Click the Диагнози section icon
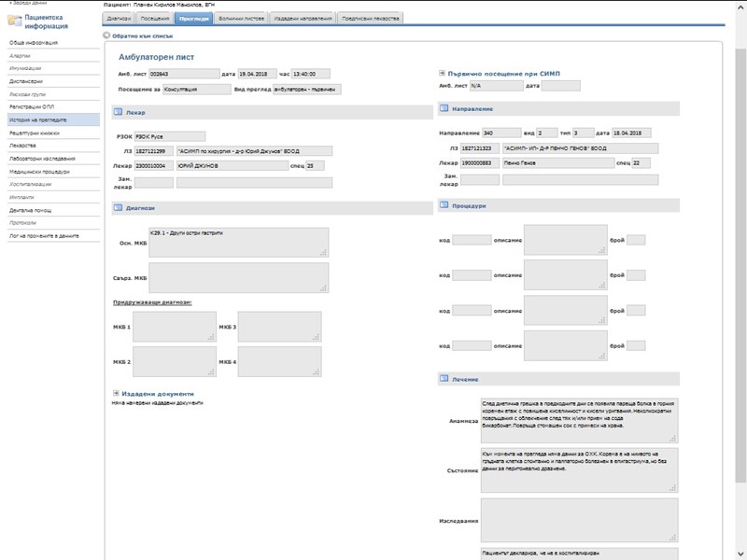 click(x=117, y=207)
